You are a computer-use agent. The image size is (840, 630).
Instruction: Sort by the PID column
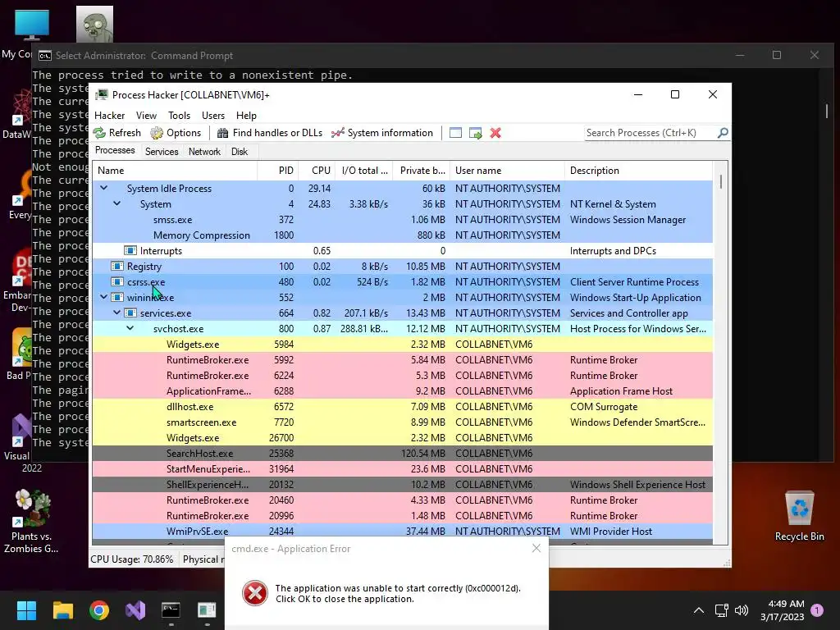(x=278, y=171)
